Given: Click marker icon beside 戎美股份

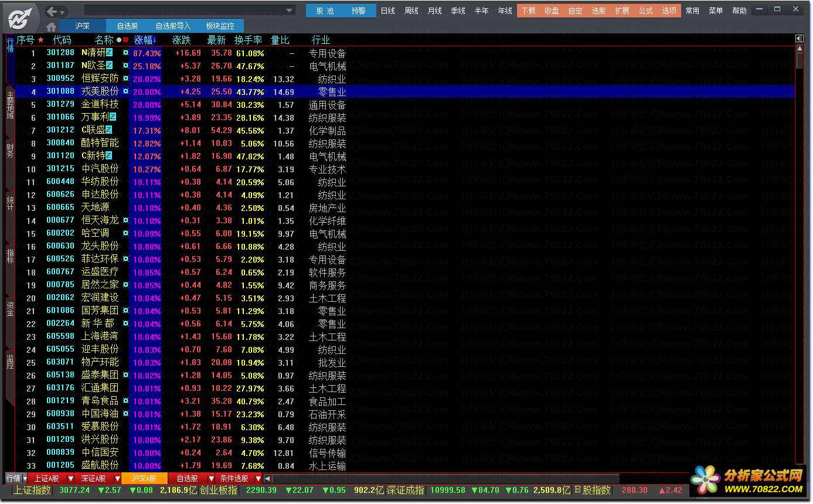Looking at the screenshot, I should pos(125,91).
